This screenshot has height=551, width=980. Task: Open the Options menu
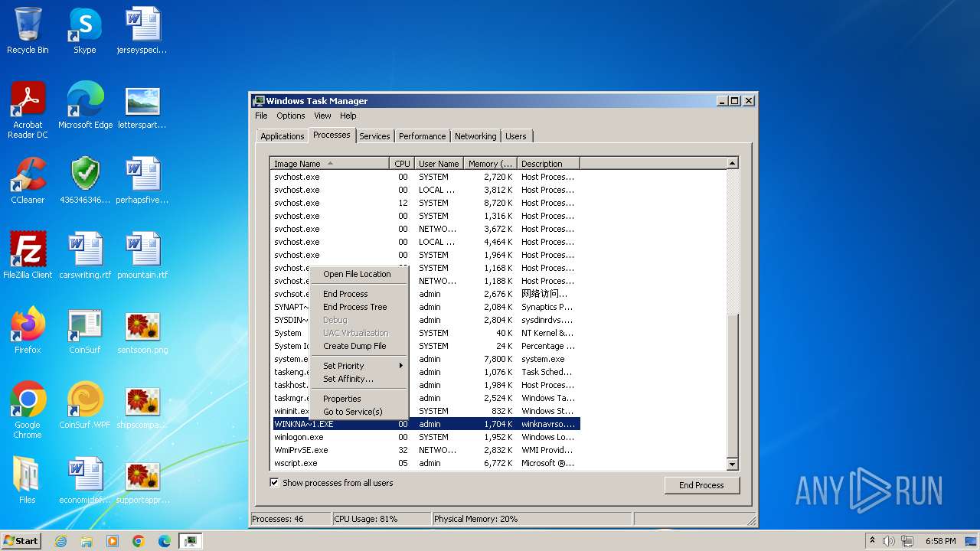[291, 116]
